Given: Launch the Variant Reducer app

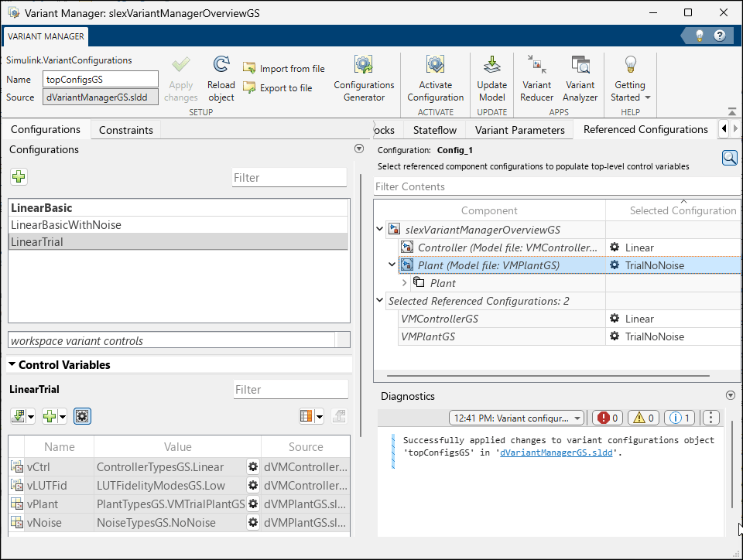Looking at the screenshot, I should pos(537,79).
